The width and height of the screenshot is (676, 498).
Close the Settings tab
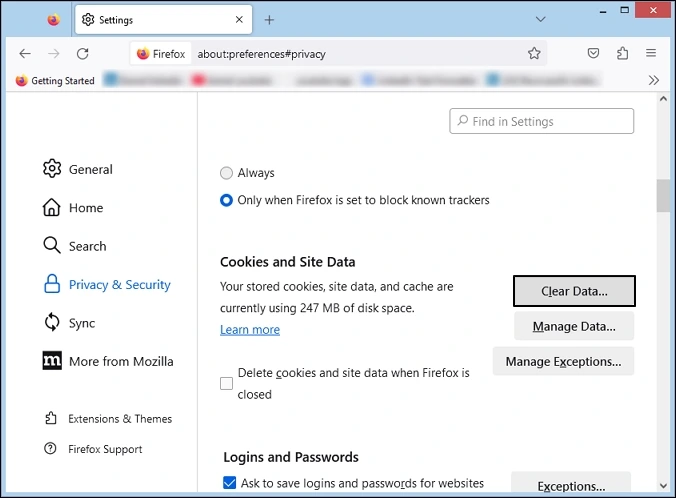point(239,19)
